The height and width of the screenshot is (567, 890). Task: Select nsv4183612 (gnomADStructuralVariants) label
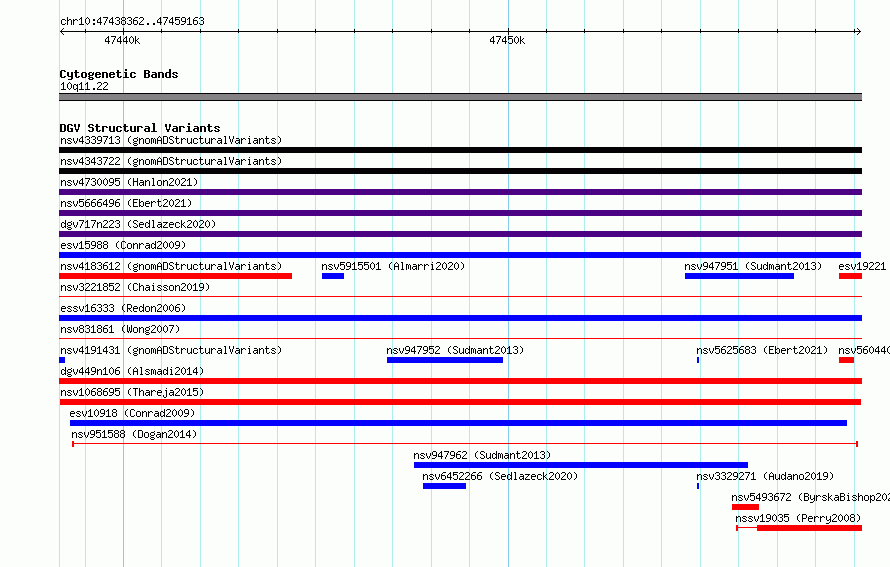(171, 266)
